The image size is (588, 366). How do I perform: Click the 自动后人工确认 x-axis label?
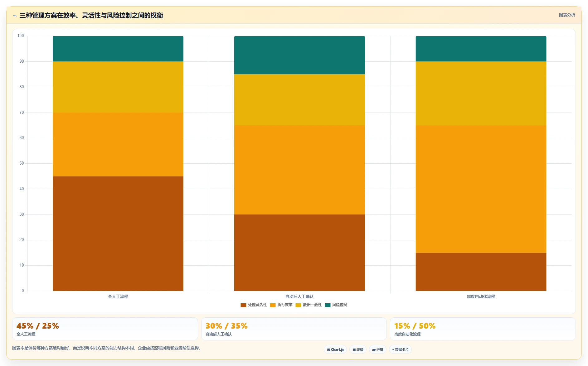(x=299, y=296)
